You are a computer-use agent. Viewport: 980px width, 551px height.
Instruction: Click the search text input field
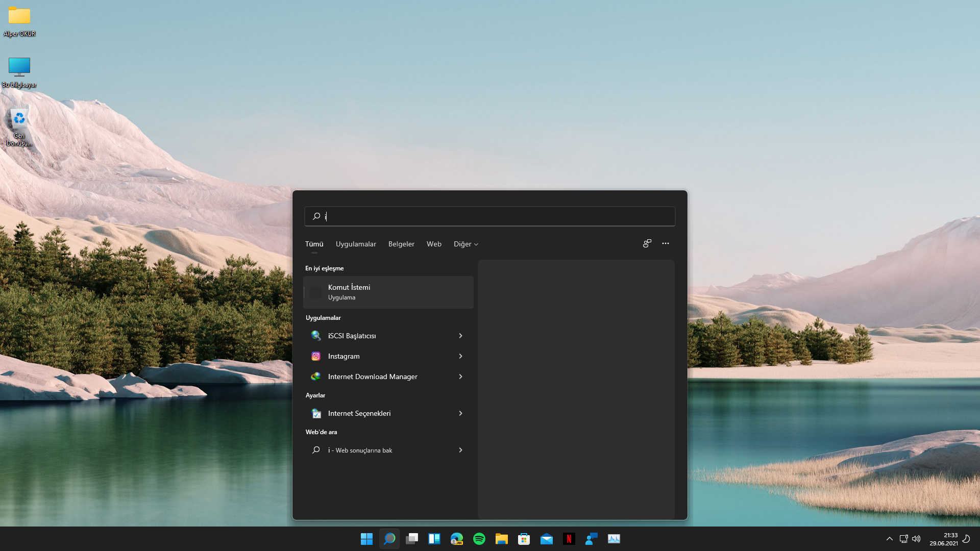click(x=490, y=216)
